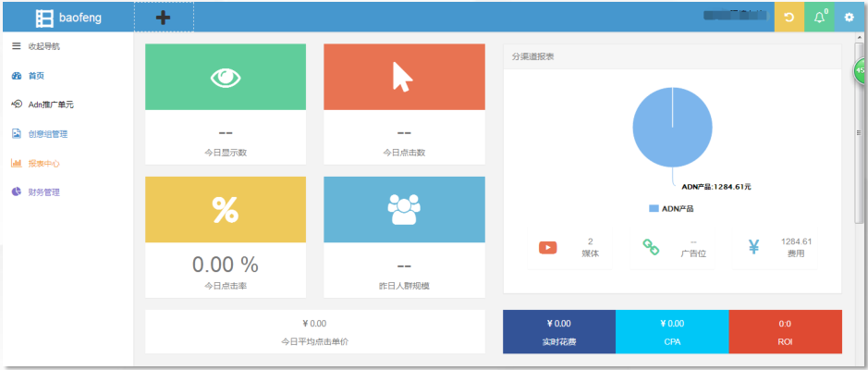Click the plus add button in header

pos(164,18)
